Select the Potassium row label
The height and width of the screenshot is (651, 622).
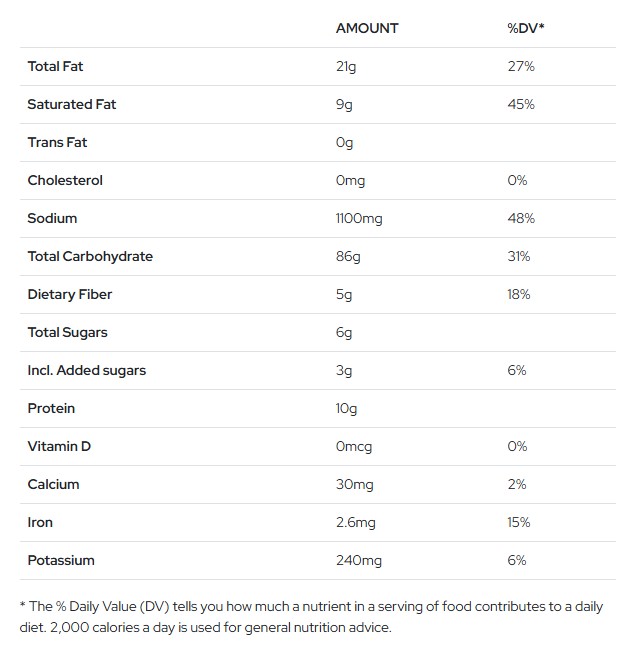coord(61,560)
